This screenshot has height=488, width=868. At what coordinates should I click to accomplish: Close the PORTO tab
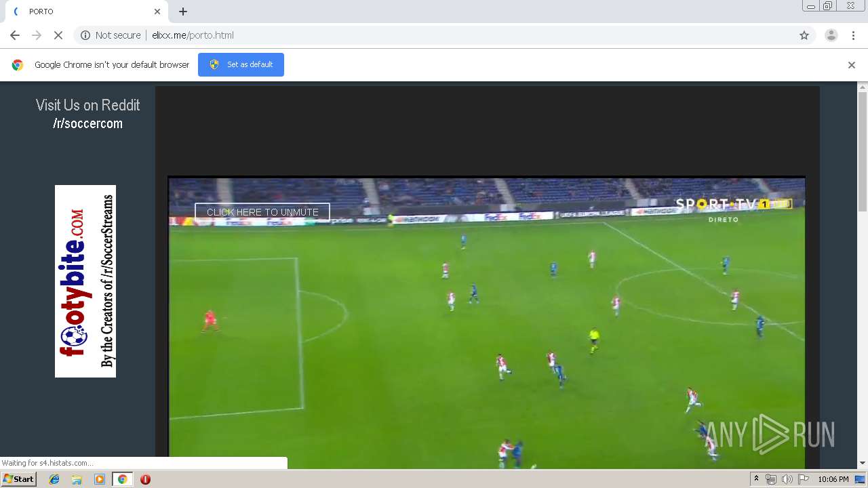pos(157,12)
